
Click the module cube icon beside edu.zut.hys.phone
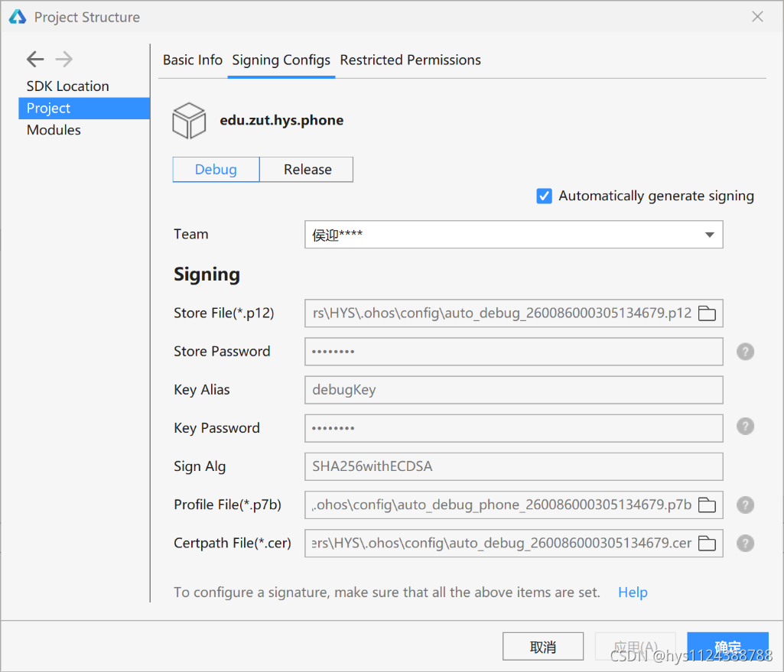point(188,121)
